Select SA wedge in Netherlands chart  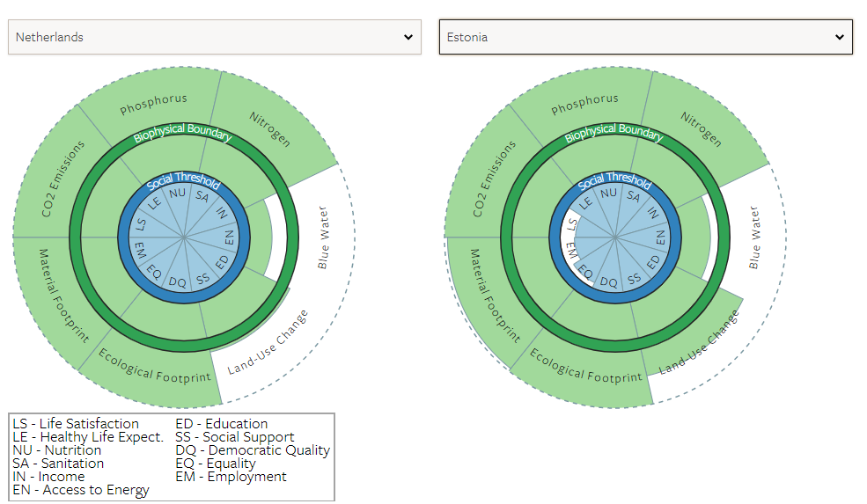(x=202, y=196)
